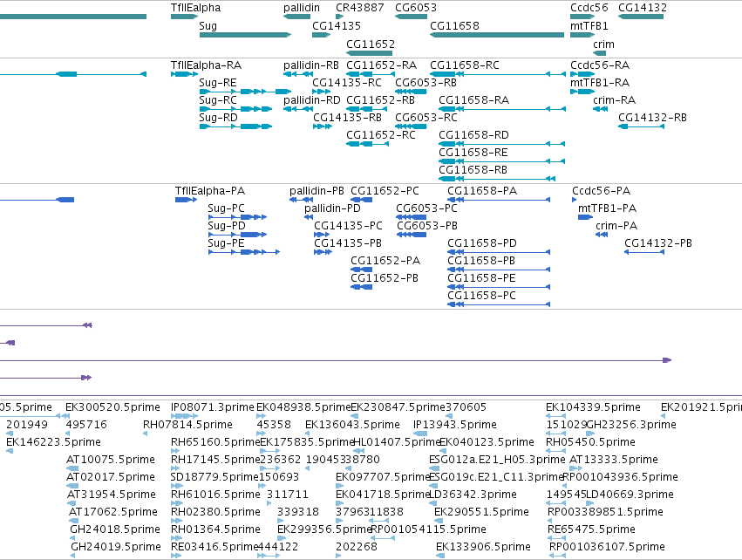Select protein mtTFB1-PA
Screen dimensions: 742x560
(607, 208)
